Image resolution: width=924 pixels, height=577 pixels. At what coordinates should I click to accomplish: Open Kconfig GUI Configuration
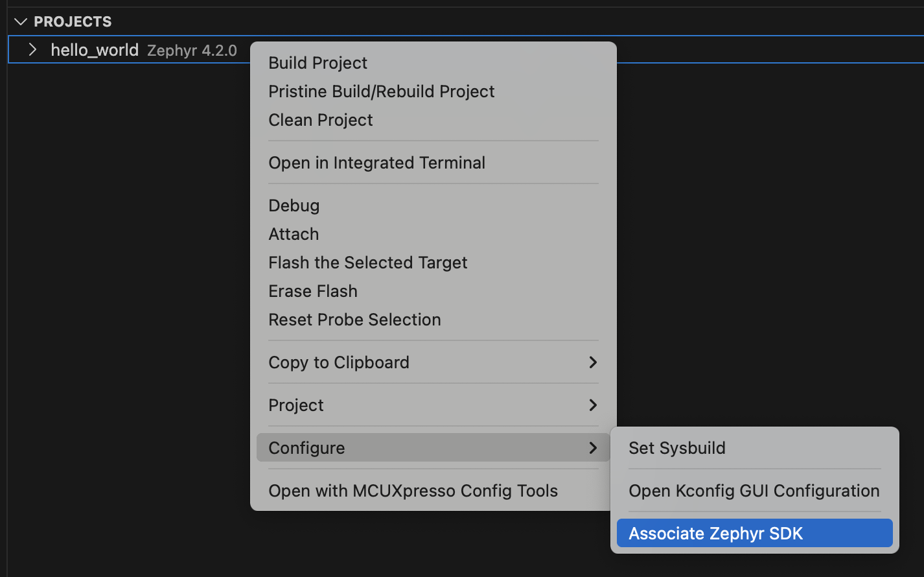coord(753,491)
